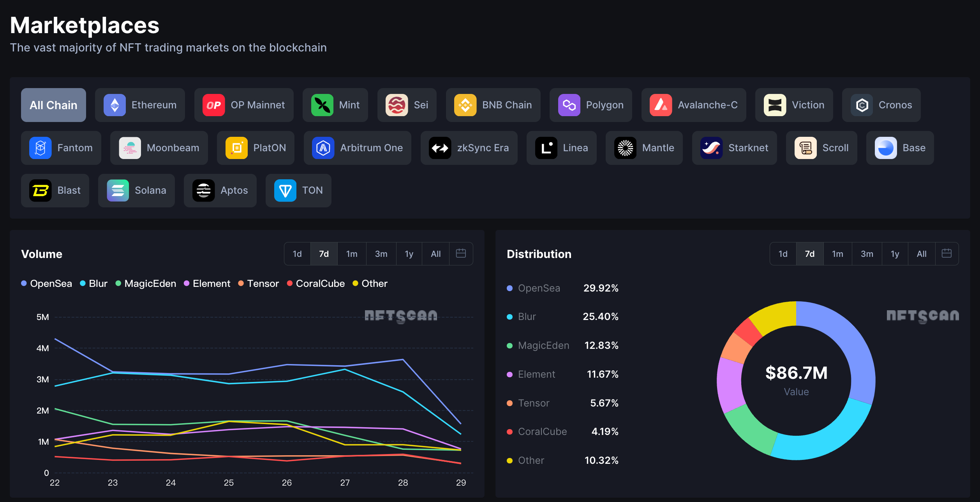Viewport: 980px width, 502px height.
Task: Open the Volume chart calendar date picker
Action: tap(461, 254)
